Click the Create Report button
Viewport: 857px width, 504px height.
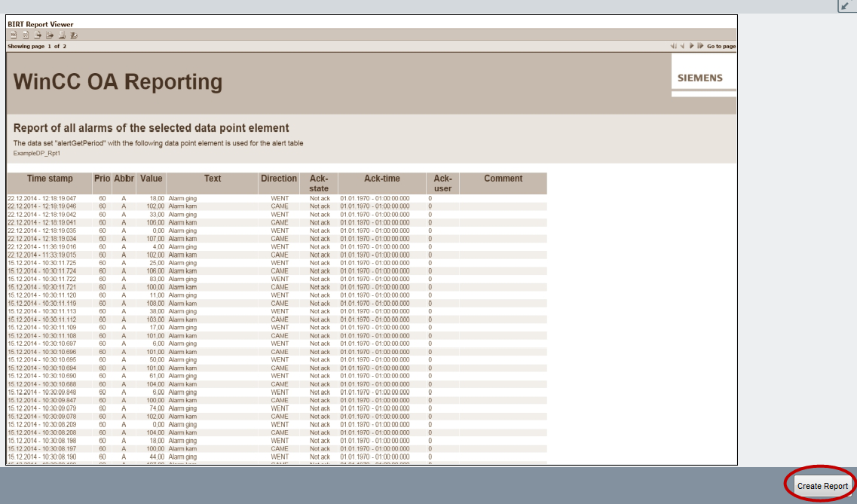point(822,485)
